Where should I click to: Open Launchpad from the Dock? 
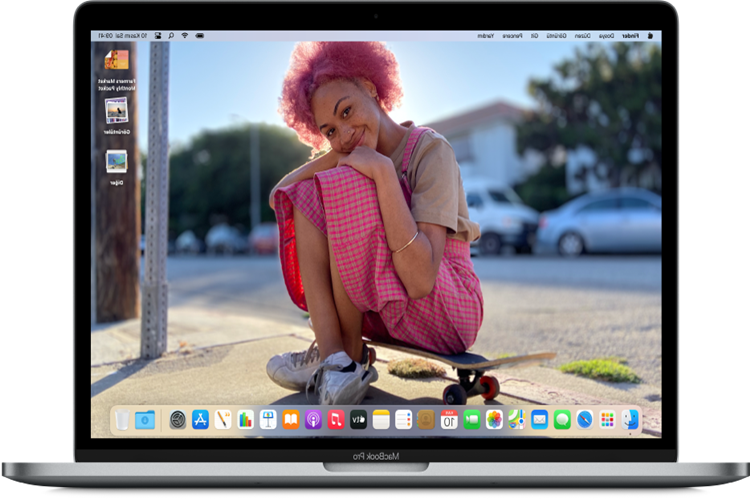coord(607,420)
